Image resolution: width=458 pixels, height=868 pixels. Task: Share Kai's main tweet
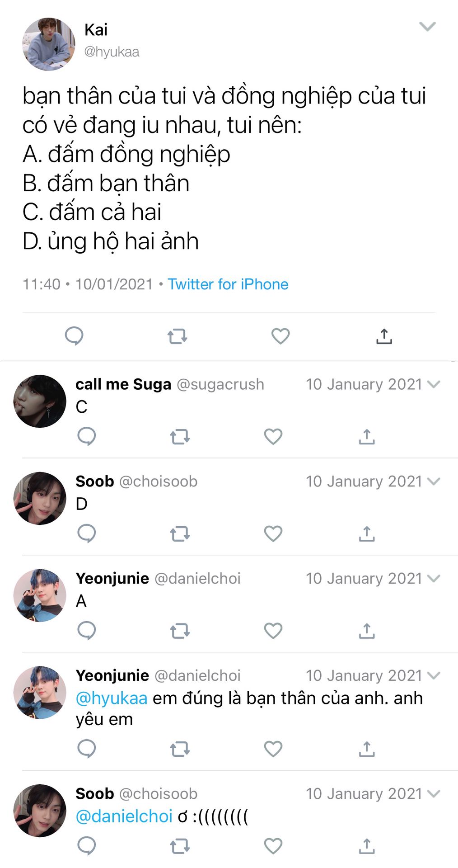[x=384, y=336]
